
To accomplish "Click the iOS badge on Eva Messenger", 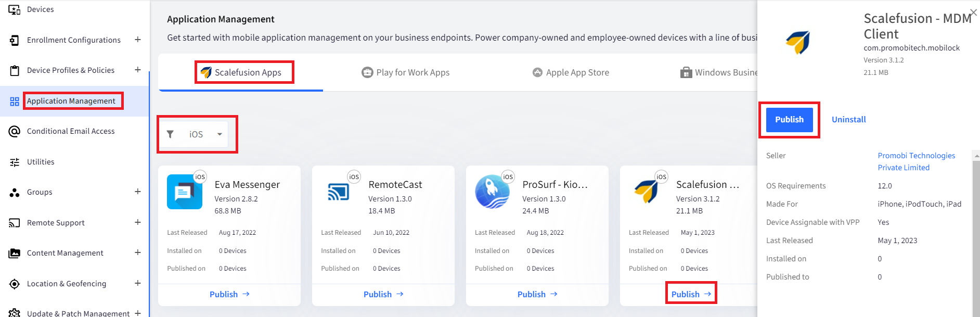I will pyautogui.click(x=200, y=177).
